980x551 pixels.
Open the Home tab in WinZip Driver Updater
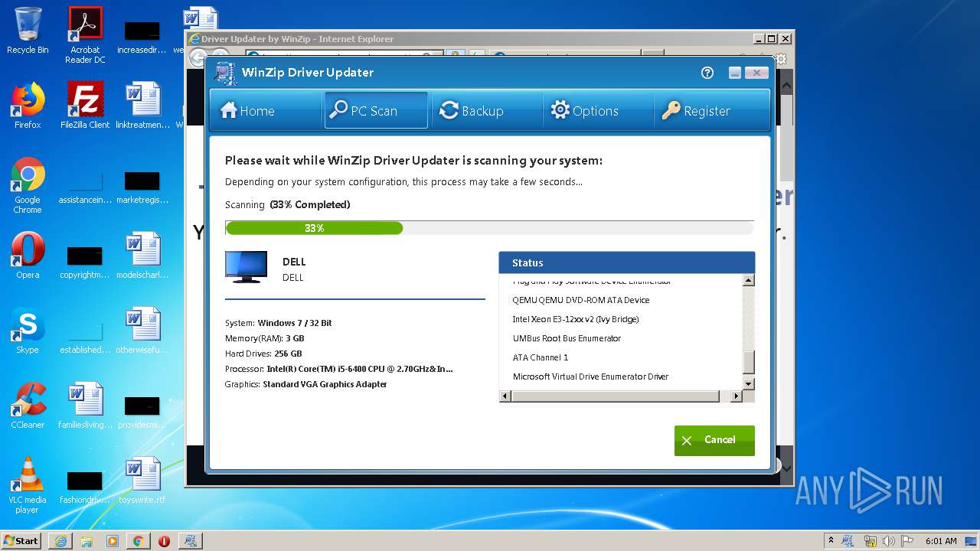(247, 111)
